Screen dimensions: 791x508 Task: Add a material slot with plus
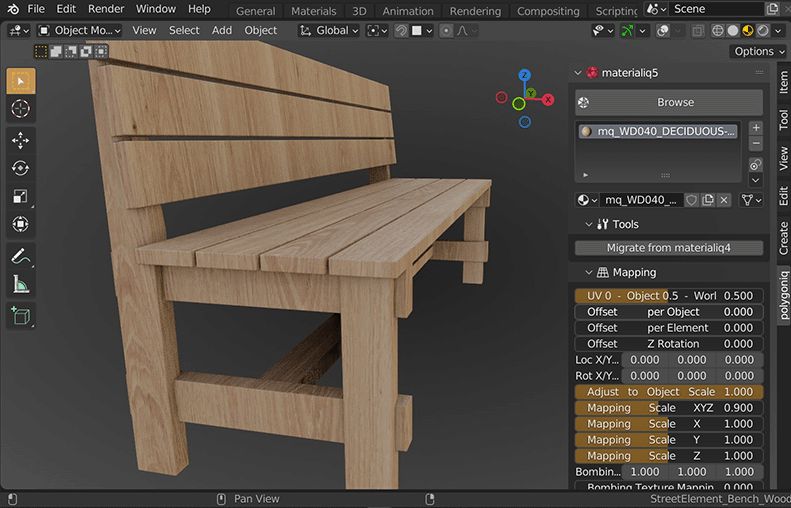point(756,128)
